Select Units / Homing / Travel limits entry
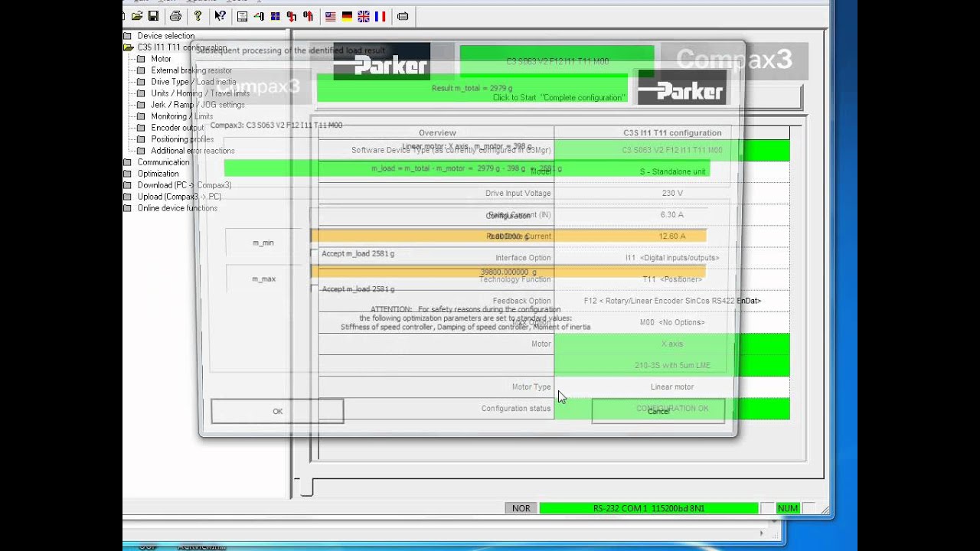The width and height of the screenshot is (980, 551). (x=201, y=93)
